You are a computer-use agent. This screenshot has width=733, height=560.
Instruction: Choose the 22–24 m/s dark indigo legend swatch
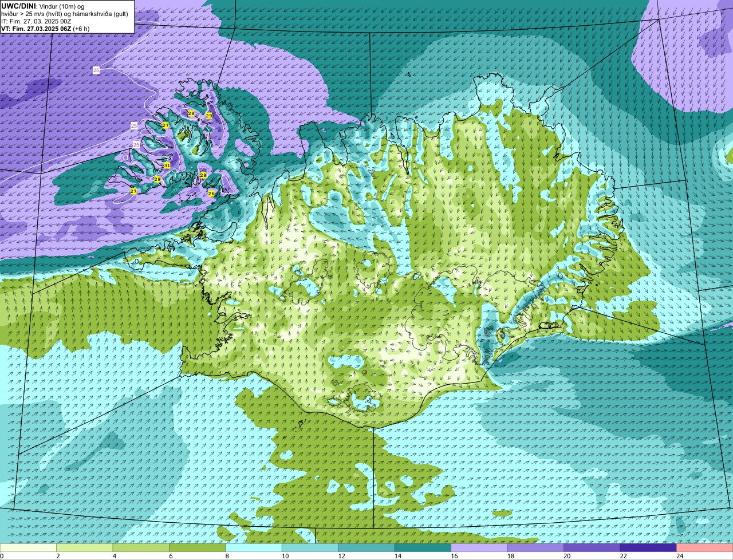coord(648,547)
